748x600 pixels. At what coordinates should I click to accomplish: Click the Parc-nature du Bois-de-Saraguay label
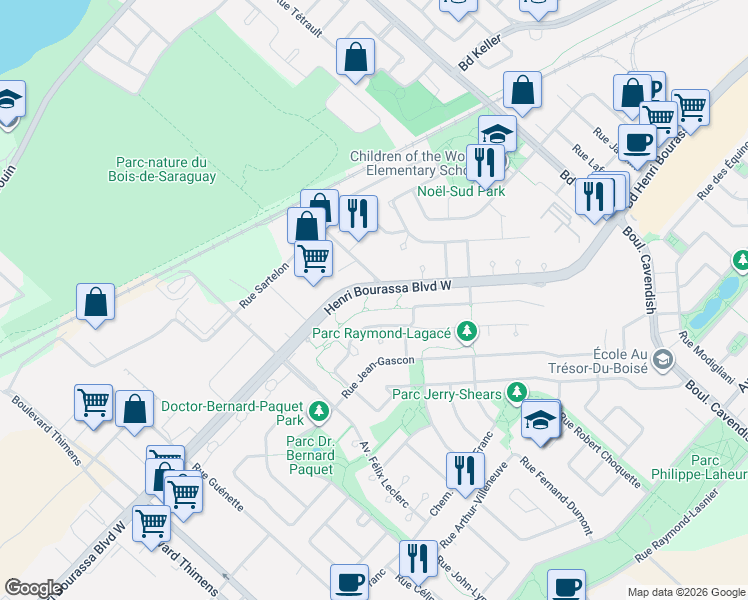tap(162, 169)
